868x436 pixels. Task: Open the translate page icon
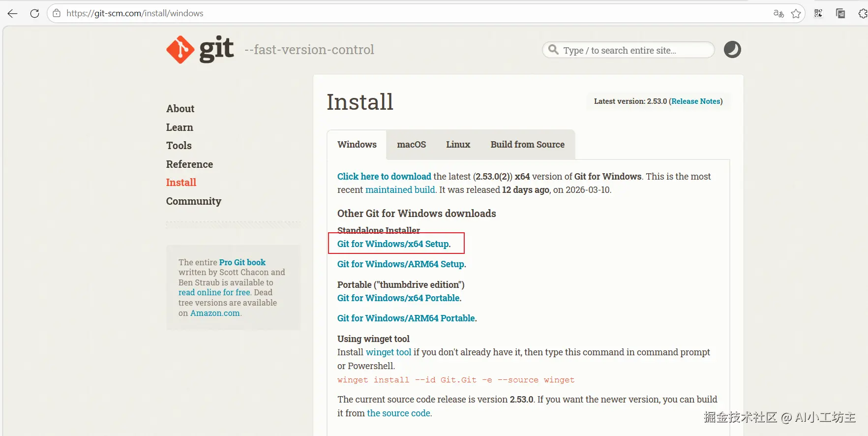tap(778, 13)
